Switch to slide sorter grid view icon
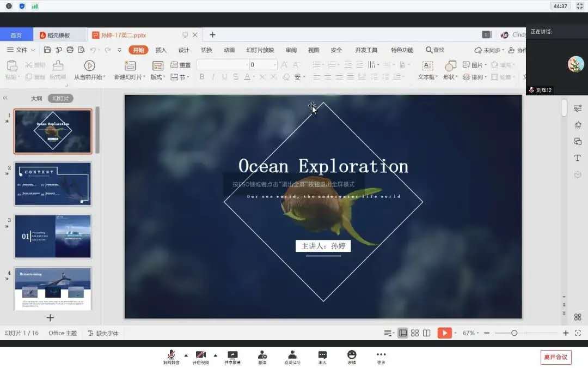The width and height of the screenshot is (588, 368). (x=415, y=333)
